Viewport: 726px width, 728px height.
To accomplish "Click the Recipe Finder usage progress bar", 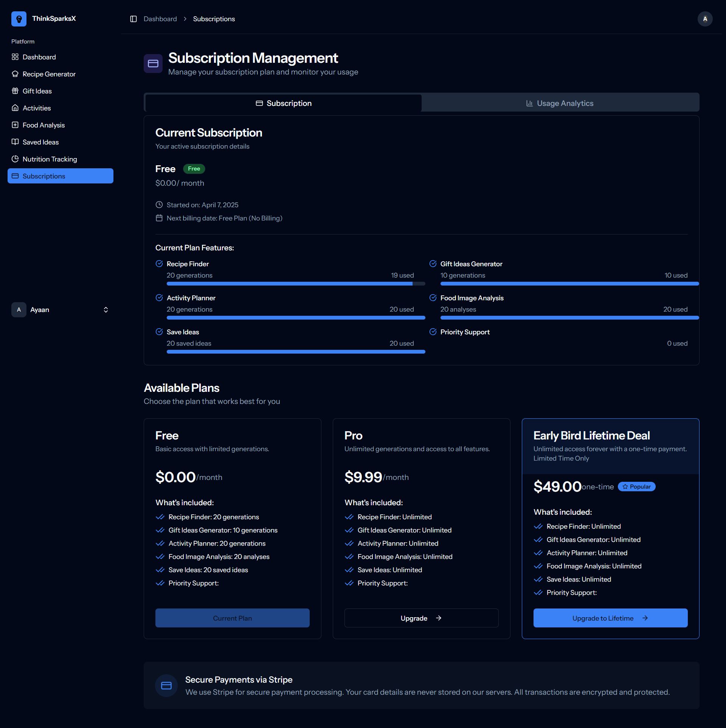I will (296, 284).
